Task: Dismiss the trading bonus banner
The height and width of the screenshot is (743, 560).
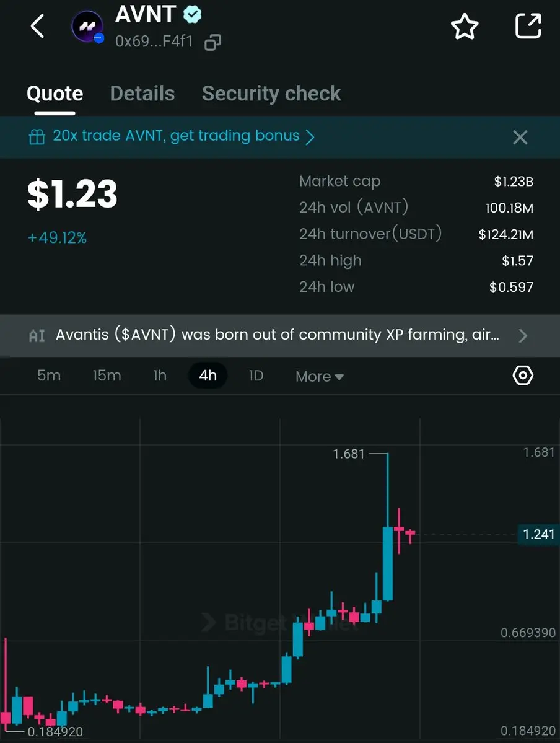Action: [x=520, y=138]
